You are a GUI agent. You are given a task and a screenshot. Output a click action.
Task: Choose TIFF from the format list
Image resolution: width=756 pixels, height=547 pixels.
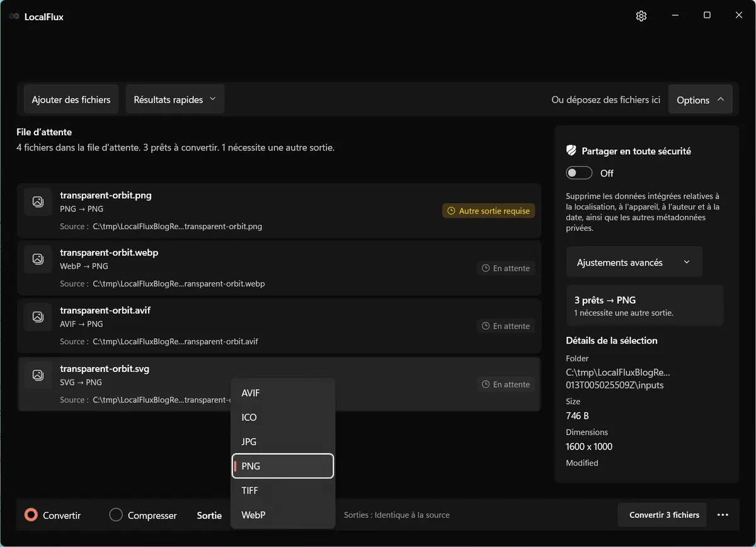click(283, 490)
